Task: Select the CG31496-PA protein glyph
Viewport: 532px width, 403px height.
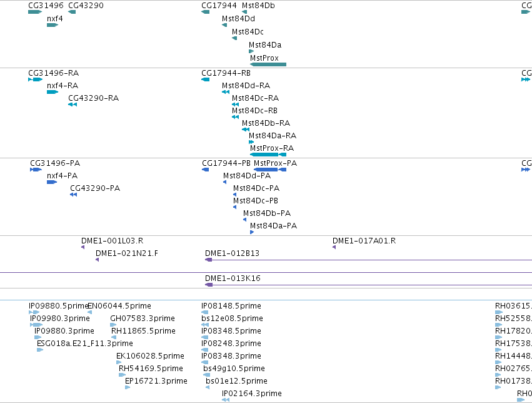Action: point(36,170)
